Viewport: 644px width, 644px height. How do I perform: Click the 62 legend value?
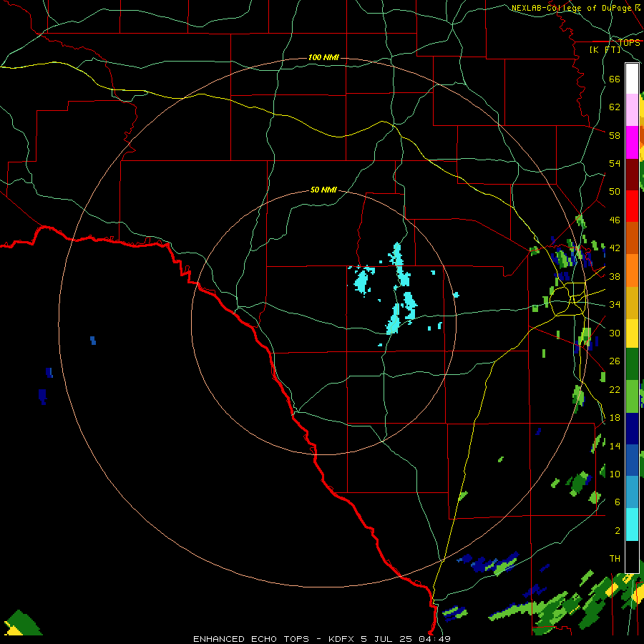(x=615, y=107)
